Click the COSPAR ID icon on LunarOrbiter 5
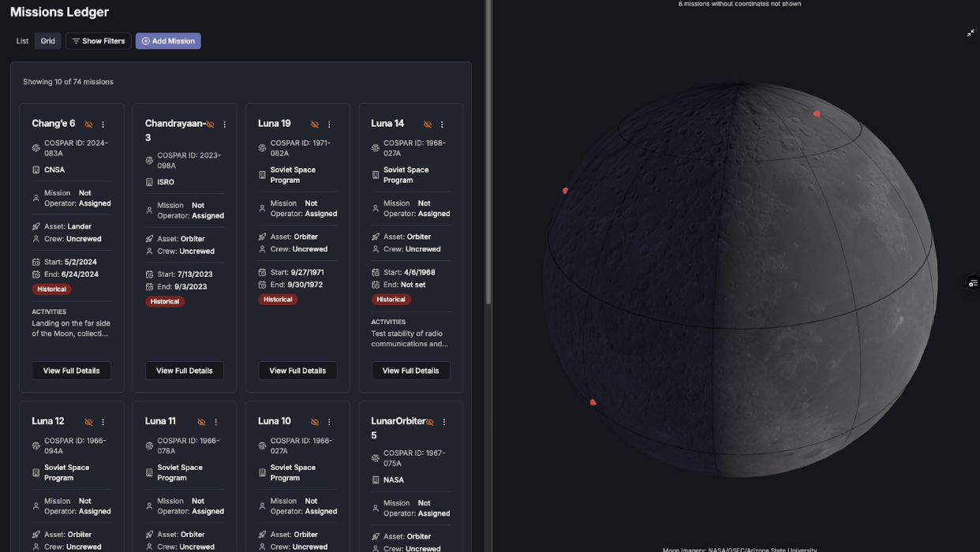 (x=376, y=458)
